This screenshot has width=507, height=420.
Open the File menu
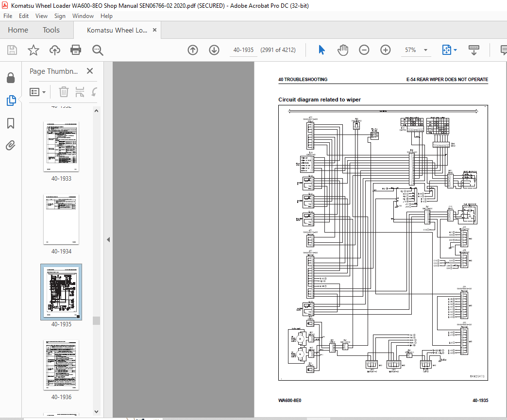pyautogui.click(x=8, y=16)
